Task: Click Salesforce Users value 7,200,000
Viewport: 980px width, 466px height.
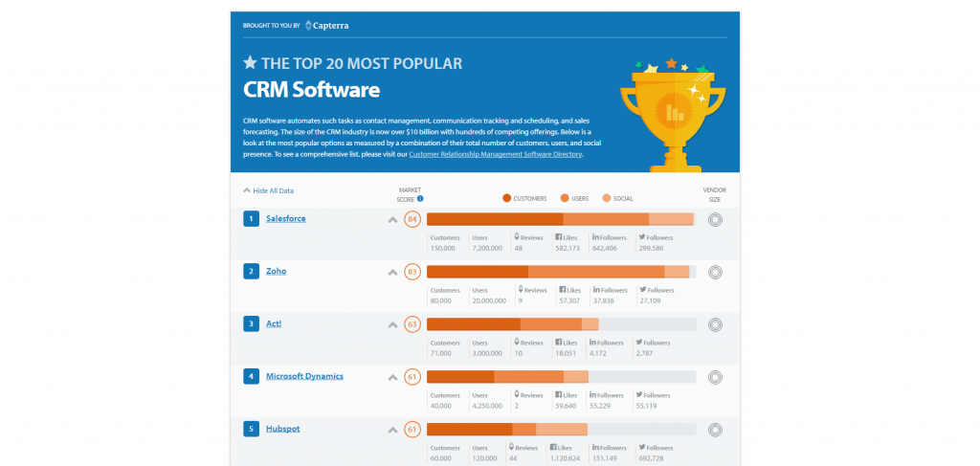Action: (x=487, y=249)
